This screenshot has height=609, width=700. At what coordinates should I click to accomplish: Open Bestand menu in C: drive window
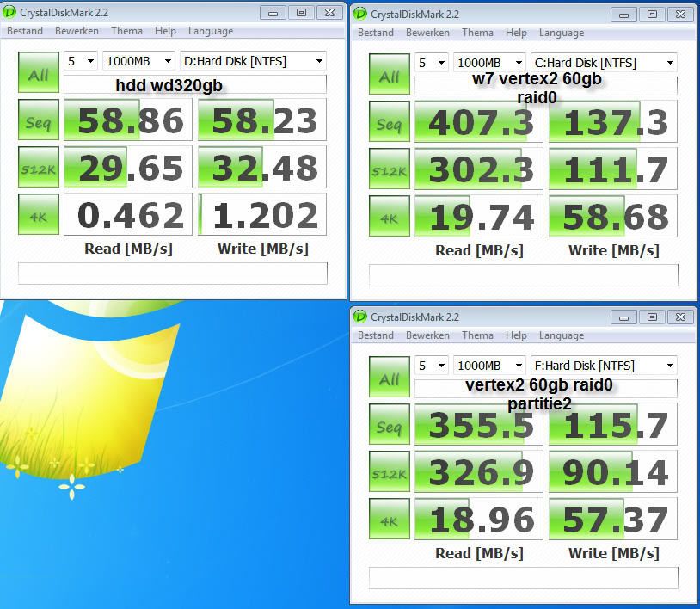tap(376, 33)
